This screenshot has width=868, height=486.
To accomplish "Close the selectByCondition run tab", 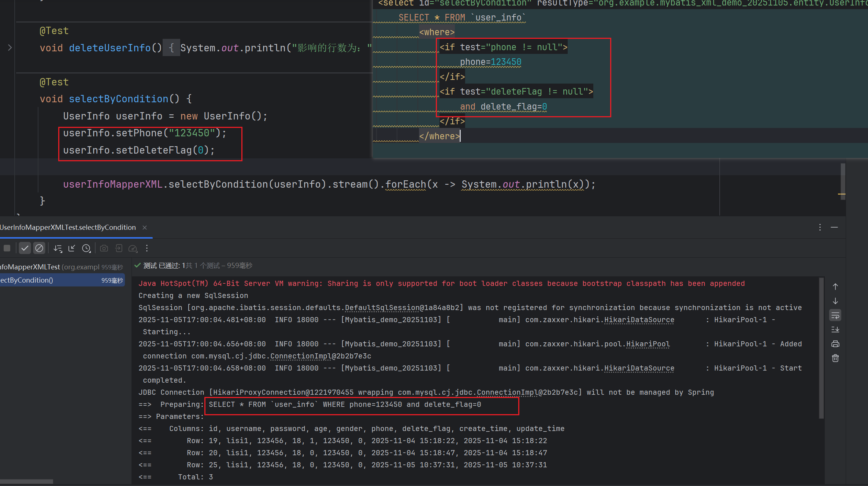I will pos(145,228).
